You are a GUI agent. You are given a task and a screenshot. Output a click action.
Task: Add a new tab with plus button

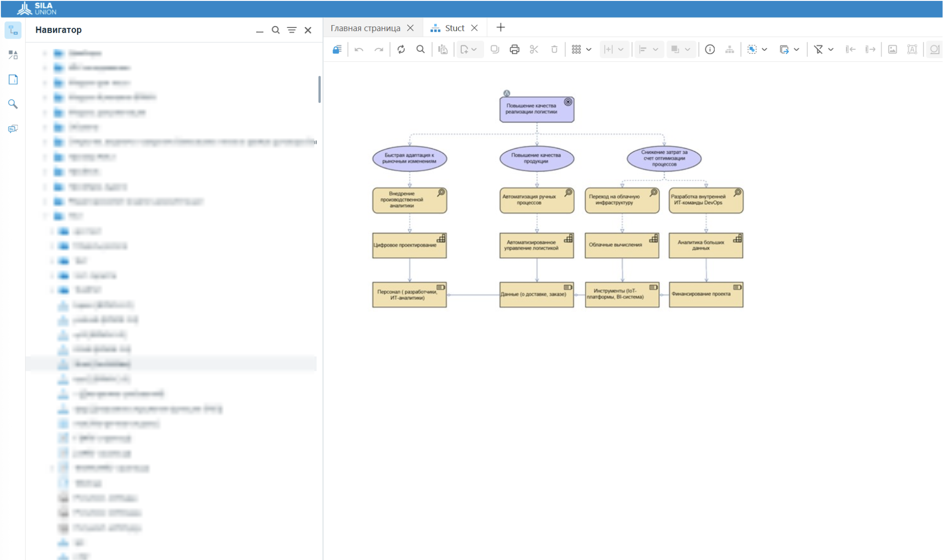pos(500,28)
